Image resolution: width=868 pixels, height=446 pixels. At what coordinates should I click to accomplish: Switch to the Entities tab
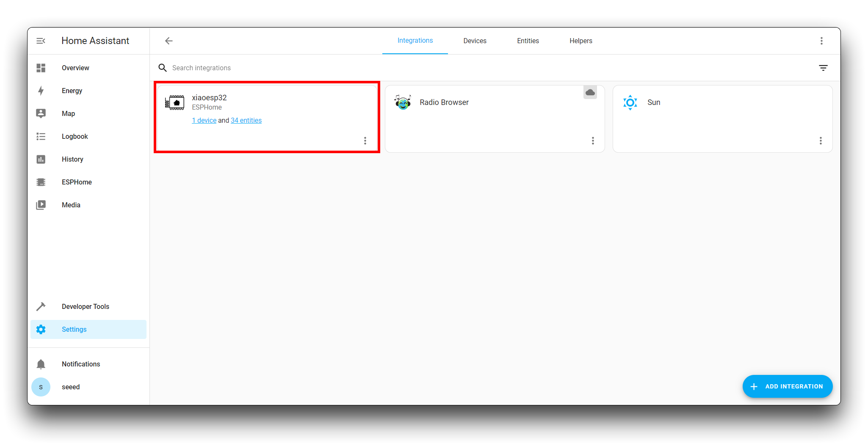click(528, 41)
